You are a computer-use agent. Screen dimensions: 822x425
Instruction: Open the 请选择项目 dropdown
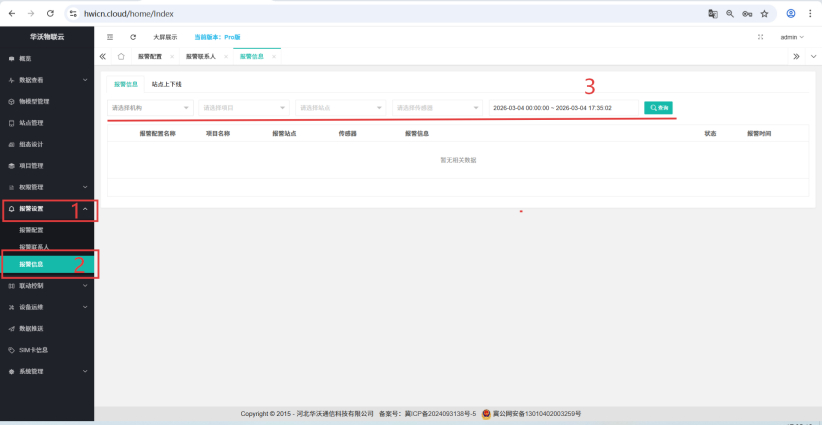click(243, 107)
